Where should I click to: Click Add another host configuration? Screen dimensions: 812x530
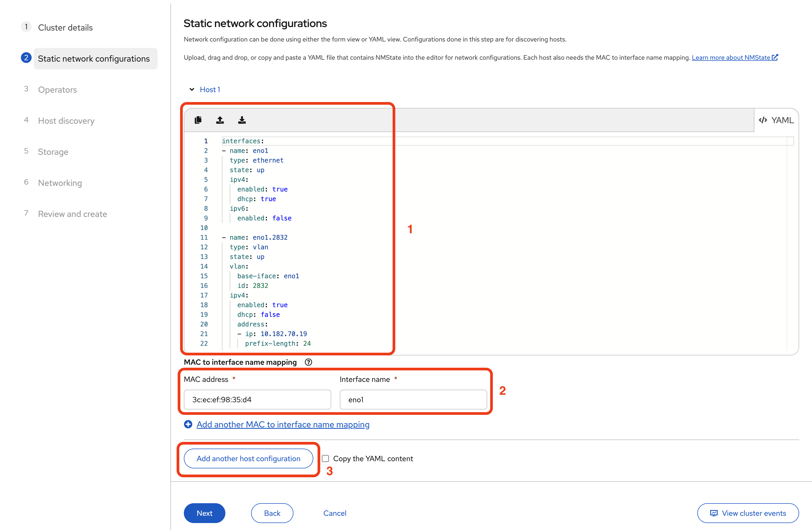(248, 458)
